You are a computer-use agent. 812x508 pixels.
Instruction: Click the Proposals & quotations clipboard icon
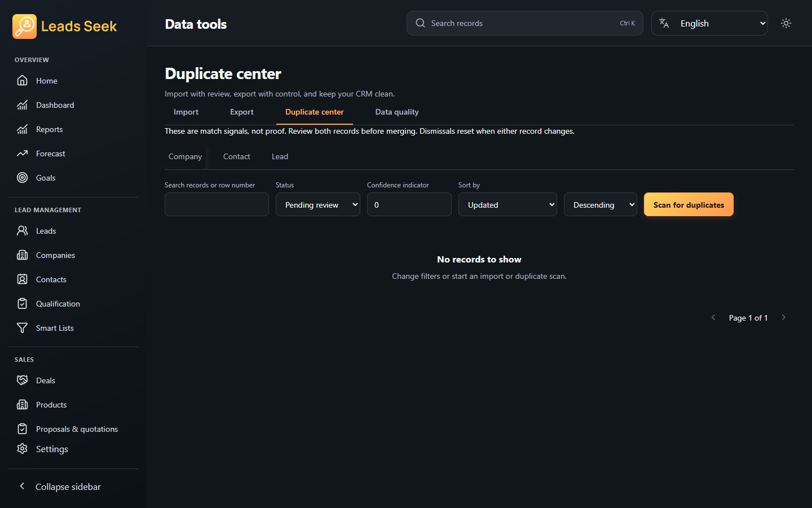coord(22,429)
